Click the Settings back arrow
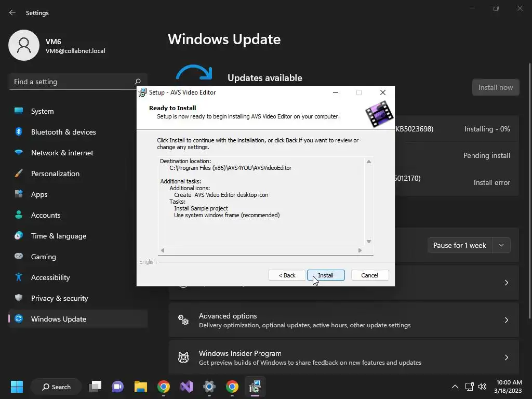 tap(12, 12)
